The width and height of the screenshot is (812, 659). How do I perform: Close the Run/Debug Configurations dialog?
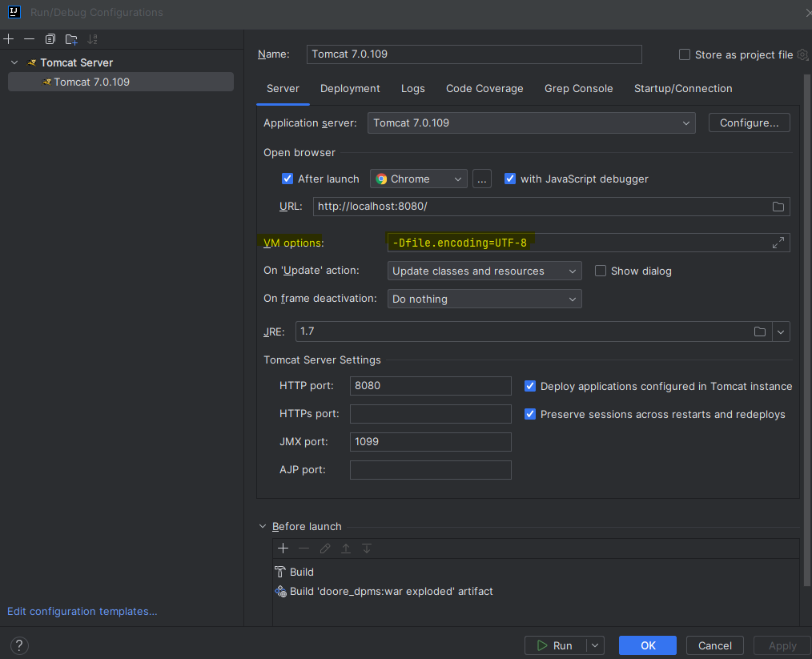tap(808, 13)
